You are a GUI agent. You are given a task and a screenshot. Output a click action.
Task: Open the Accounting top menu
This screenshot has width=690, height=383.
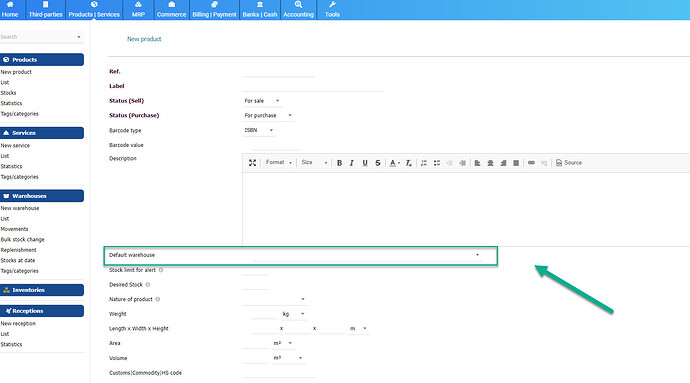pos(298,10)
